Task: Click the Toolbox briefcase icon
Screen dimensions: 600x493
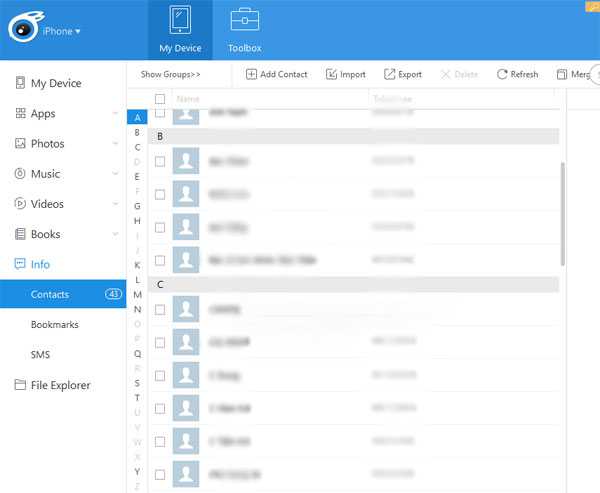Action: tap(245, 20)
